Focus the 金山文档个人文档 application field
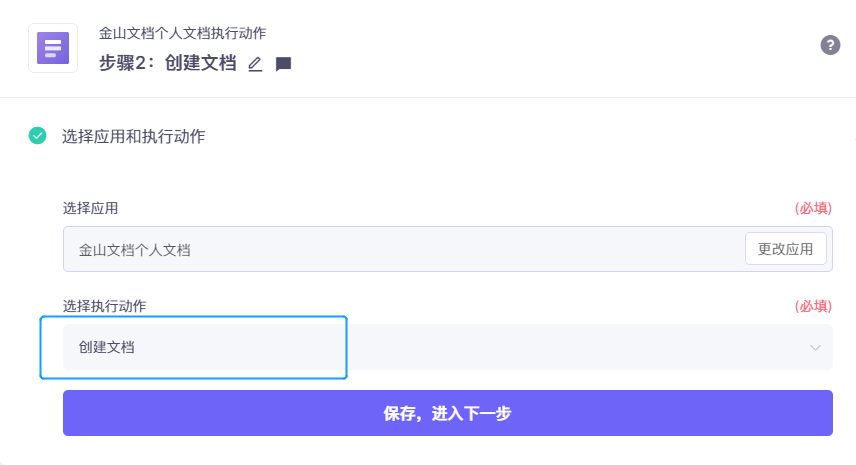 point(403,249)
